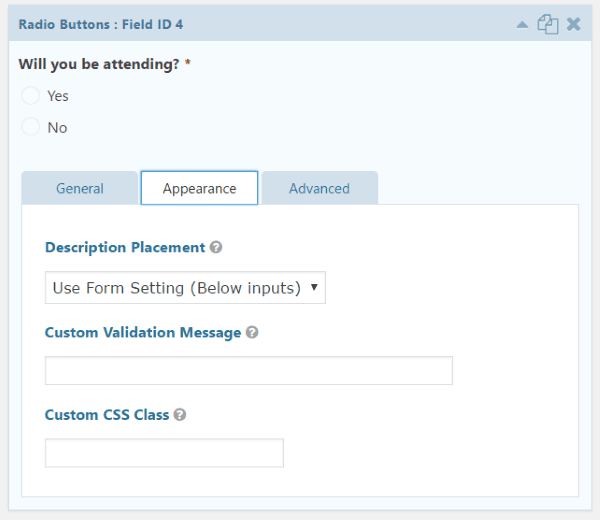Switch to the Appearance tab
This screenshot has height=520, width=600.
(199, 188)
